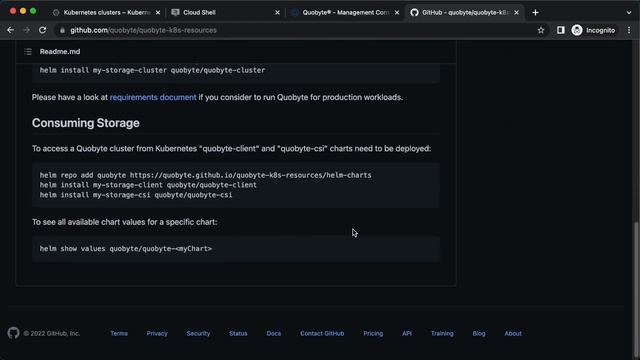Viewport: 640px width, 360px height.
Task: Open the requirements document link
Action: point(153,97)
